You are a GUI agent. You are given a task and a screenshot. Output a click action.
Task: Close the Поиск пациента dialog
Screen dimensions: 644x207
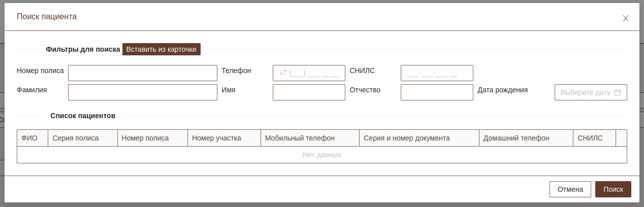626,18
